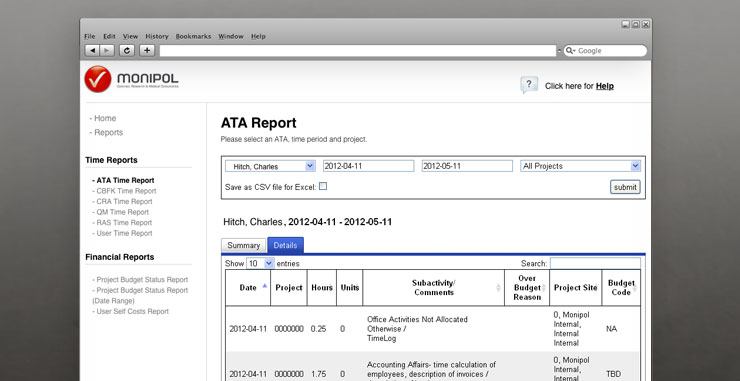Sort by Date column arrow

[264, 286]
